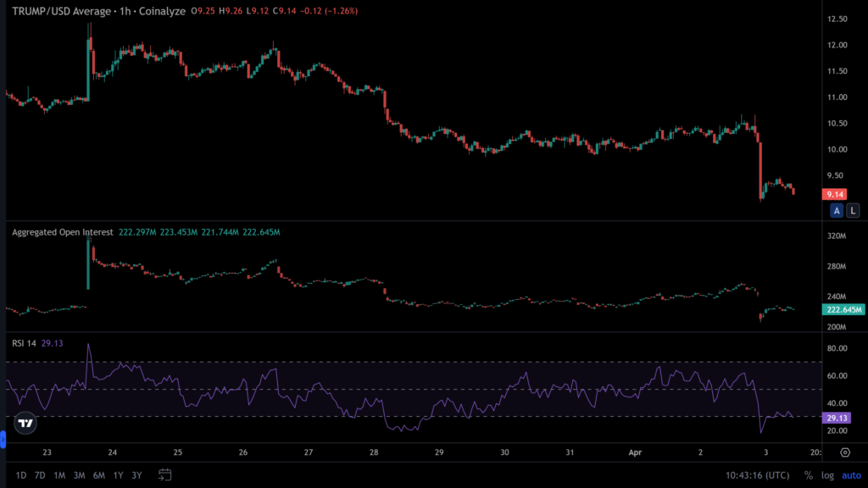Click the O9.25 open price value
This screenshot has height=488, width=868.
[x=203, y=11]
